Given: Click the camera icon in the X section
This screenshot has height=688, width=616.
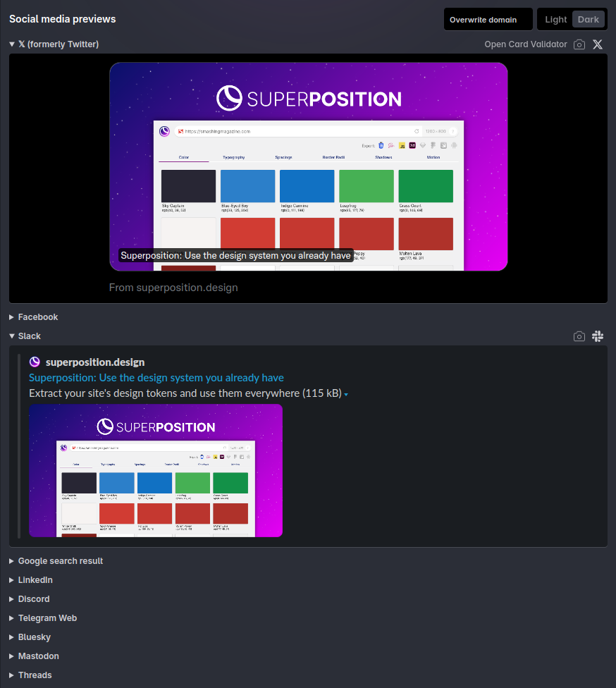Looking at the screenshot, I should [x=579, y=44].
